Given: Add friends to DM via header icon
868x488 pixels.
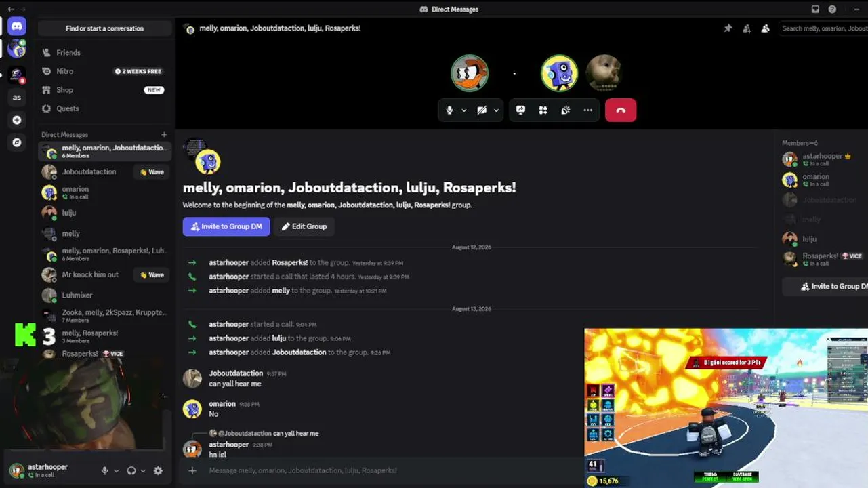Looking at the screenshot, I should 747,28.
